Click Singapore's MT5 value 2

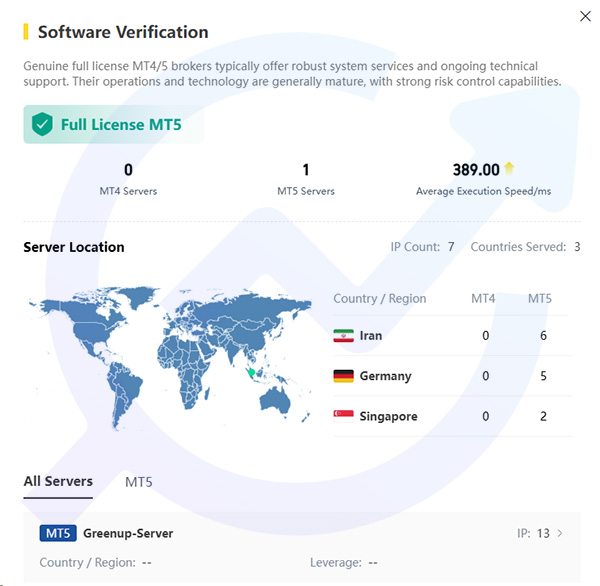(x=543, y=416)
